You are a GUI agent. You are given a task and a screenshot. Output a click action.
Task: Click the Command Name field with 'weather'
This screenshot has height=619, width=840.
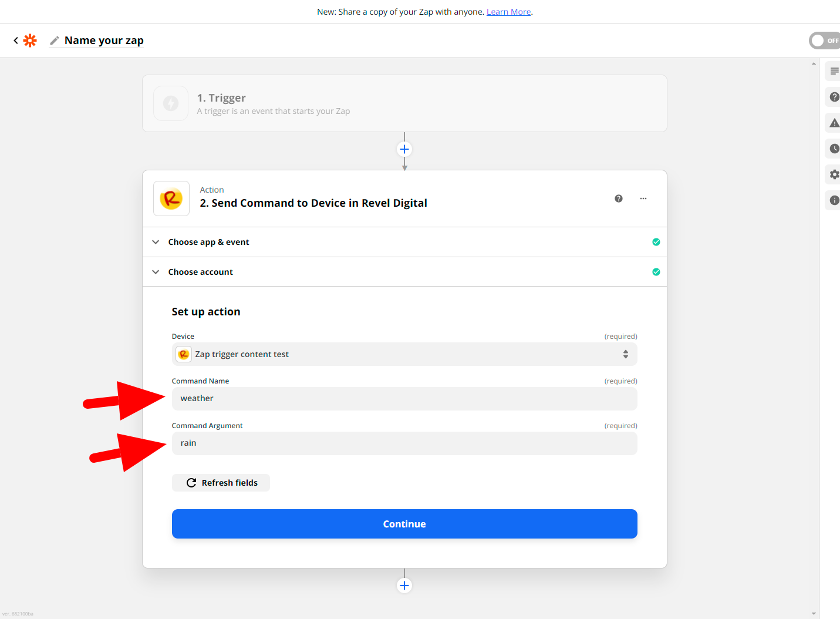pyautogui.click(x=404, y=399)
